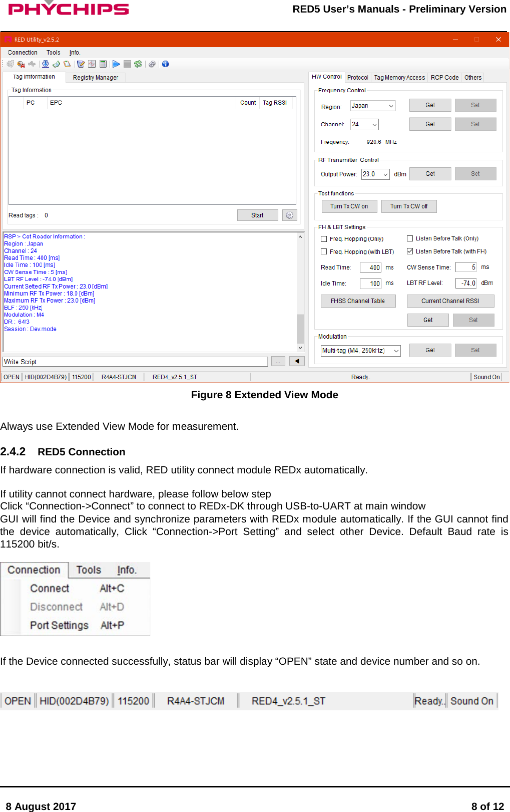Screen dimensions: 510x812
Task: Enable Freq. Hopping (Only) checkbox
Action: (324, 239)
